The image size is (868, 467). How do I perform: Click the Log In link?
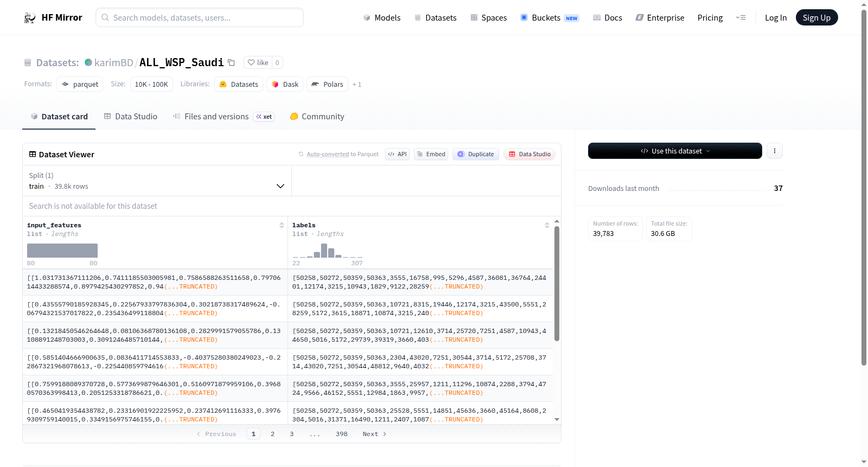[776, 17]
